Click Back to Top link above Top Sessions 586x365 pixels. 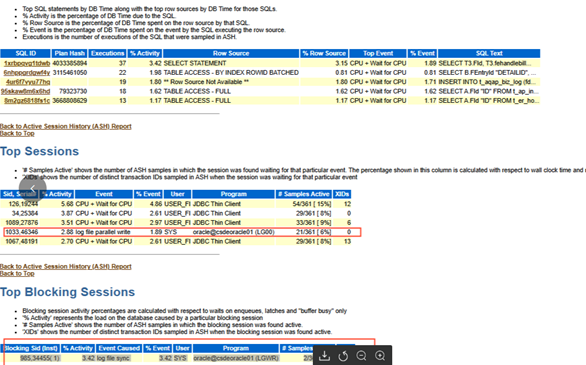[17, 133]
